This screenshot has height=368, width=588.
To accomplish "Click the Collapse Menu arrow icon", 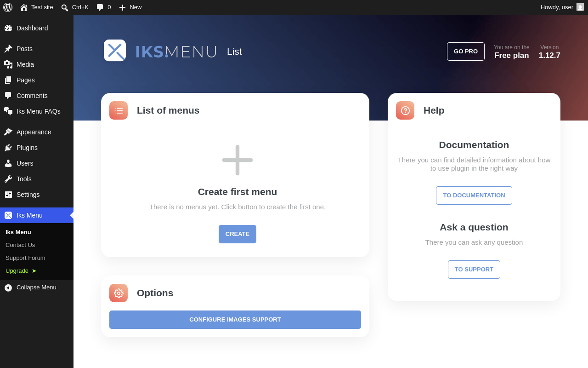I will click(8, 287).
